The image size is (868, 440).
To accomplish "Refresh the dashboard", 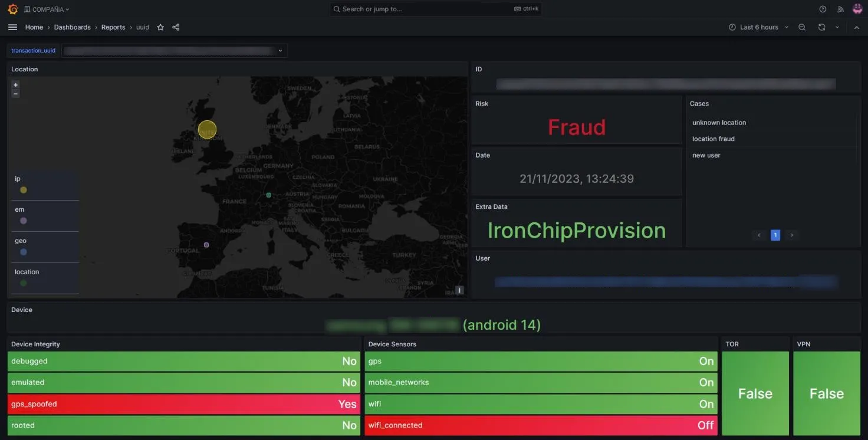I will point(821,27).
